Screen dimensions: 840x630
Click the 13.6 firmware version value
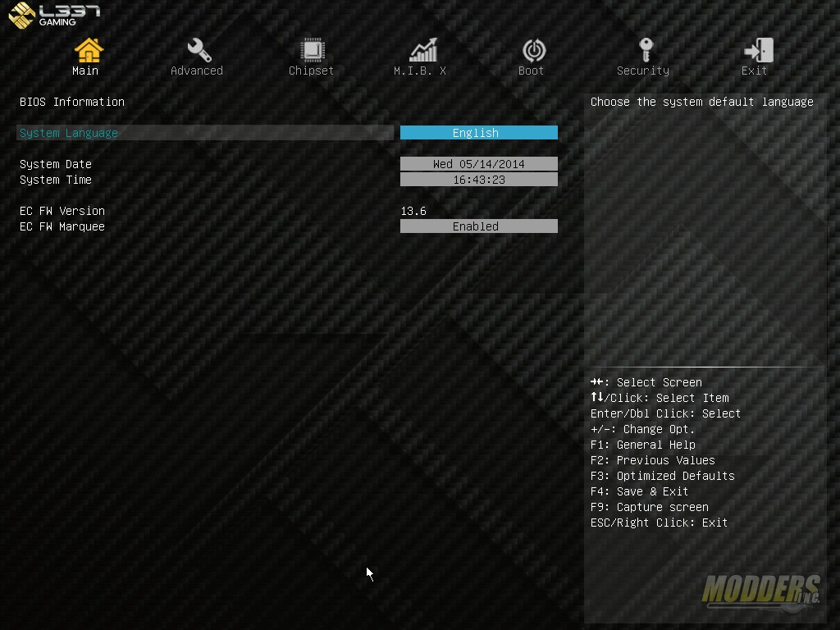click(x=413, y=211)
